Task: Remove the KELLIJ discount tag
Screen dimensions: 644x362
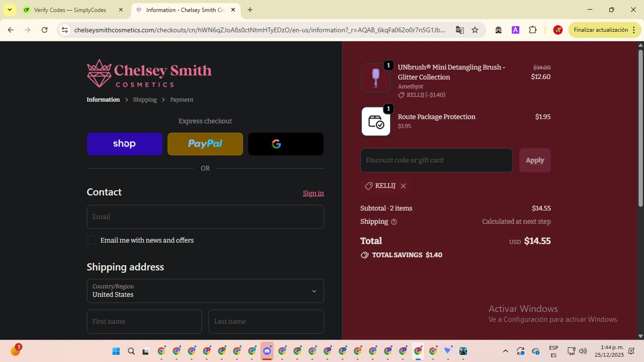Action: pyautogui.click(x=403, y=186)
